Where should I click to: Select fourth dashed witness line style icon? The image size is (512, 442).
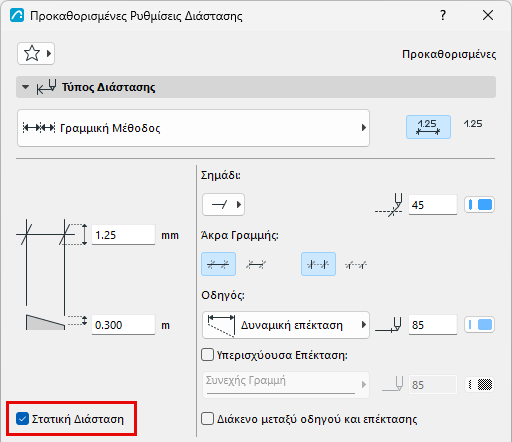pos(356,265)
